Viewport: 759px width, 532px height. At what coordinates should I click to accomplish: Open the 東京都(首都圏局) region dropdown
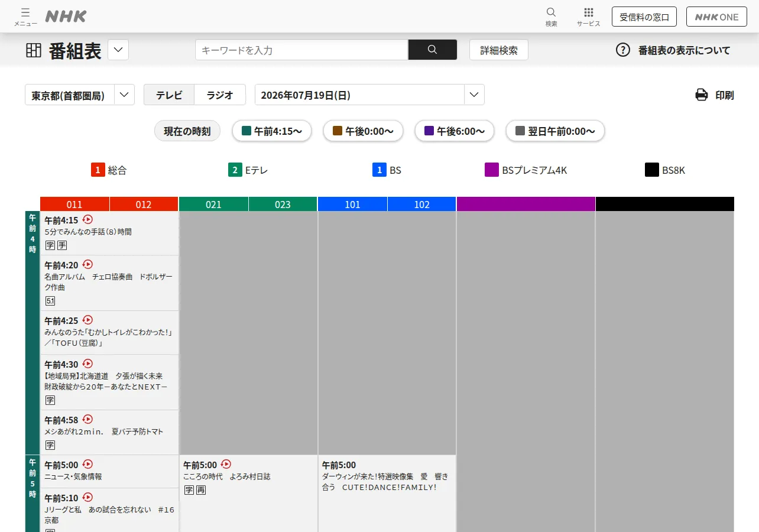80,95
